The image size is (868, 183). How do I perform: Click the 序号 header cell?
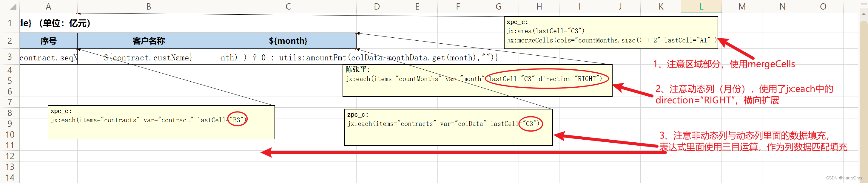tap(49, 41)
